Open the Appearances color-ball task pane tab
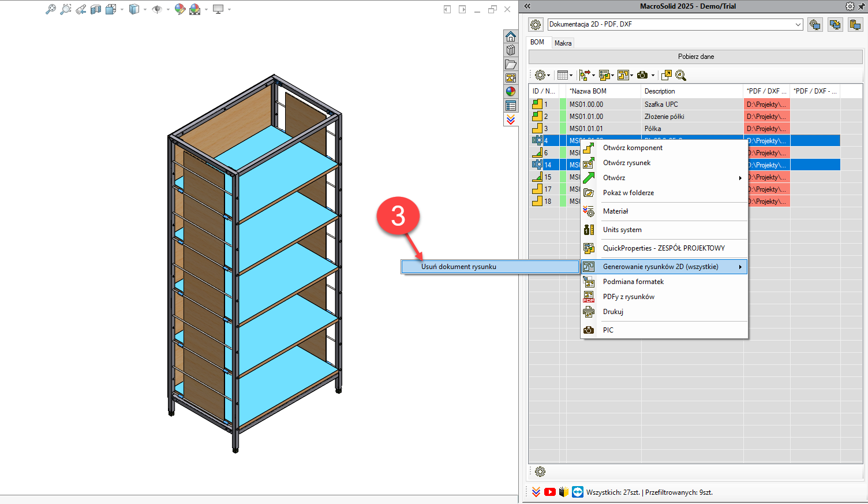 click(x=511, y=92)
